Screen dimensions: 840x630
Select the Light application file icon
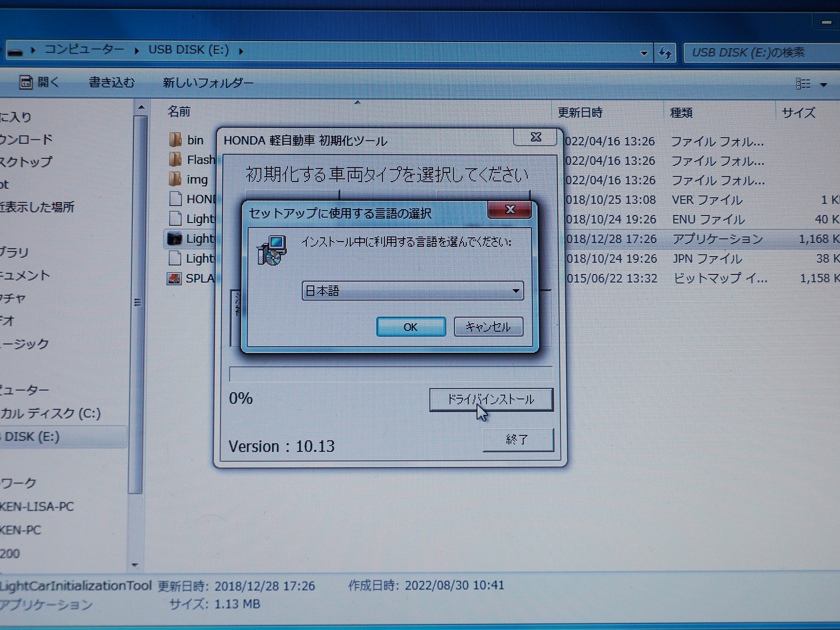point(174,238)
